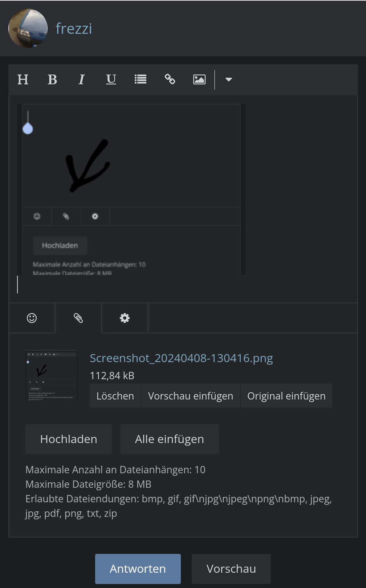This screenshot has width=366, height=588.
Task: Click the Hochladen upload button
Action: point(69,439)
